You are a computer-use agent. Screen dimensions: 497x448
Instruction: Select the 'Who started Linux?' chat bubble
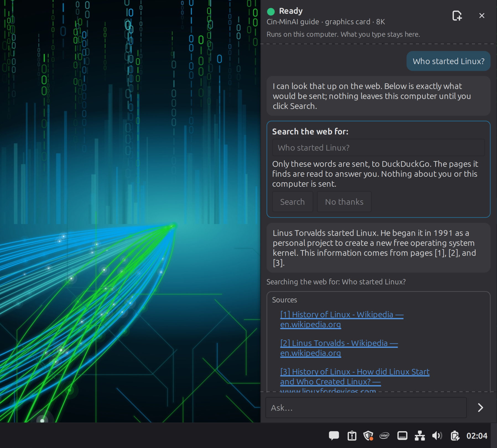tap(448, 61)
